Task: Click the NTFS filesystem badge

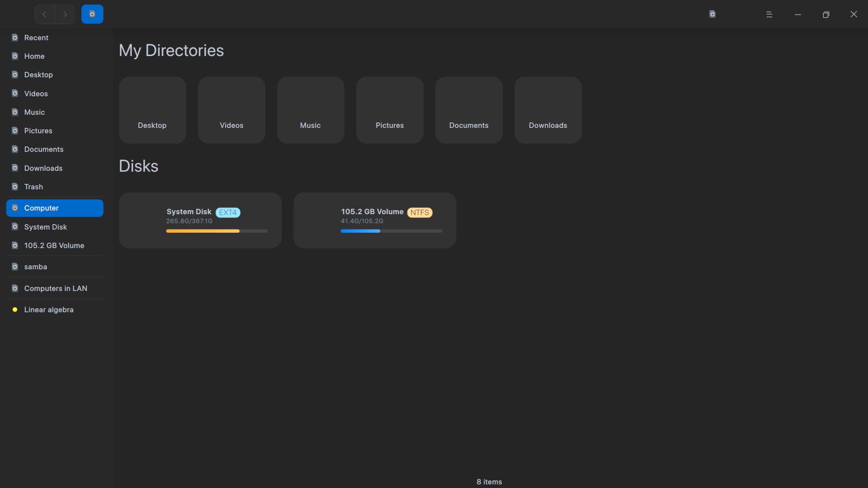Action: click(420, 212)
